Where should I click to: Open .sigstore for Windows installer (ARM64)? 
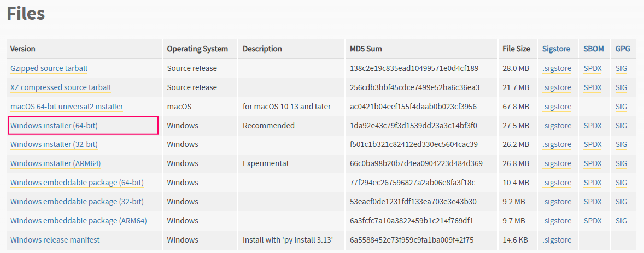557,163
